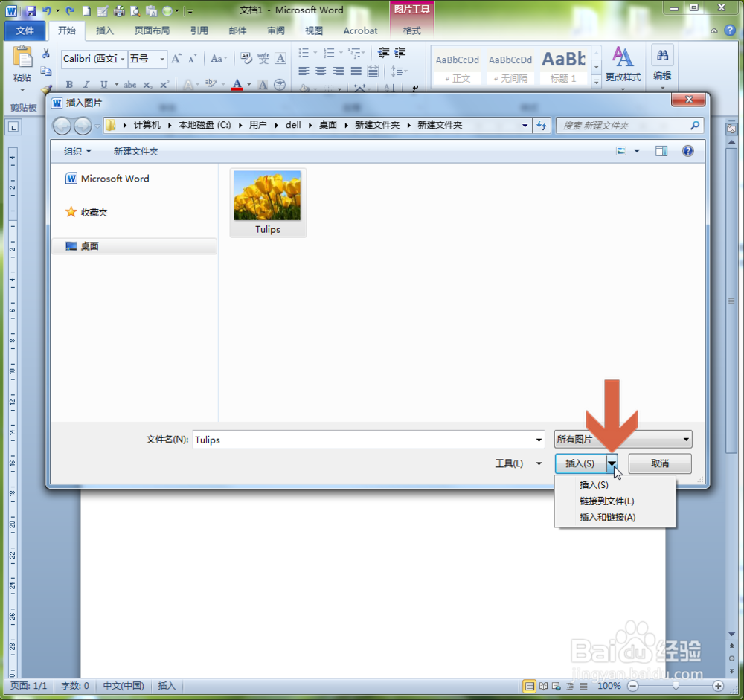Click the refresh icon beside address bar

[542, 126]
